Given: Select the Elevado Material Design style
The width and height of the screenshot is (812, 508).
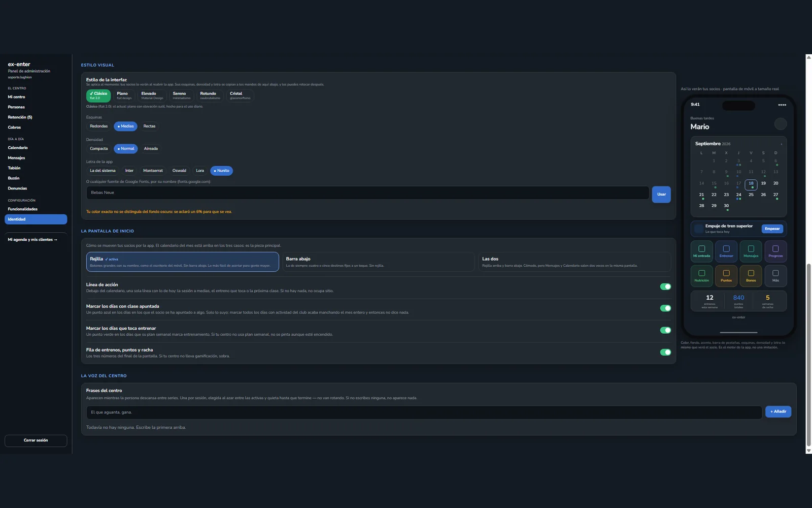Looking at the screenshot, I should (x=152, y=96).
